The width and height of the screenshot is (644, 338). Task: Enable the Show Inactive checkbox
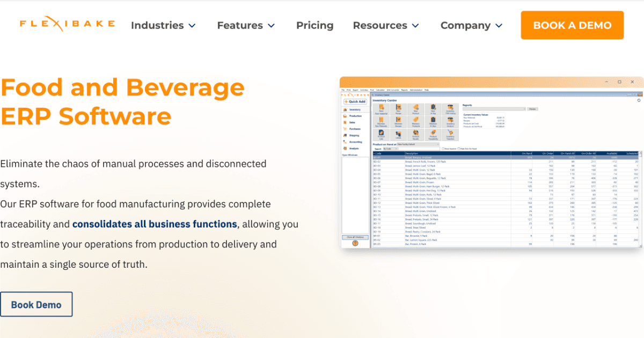443,148
